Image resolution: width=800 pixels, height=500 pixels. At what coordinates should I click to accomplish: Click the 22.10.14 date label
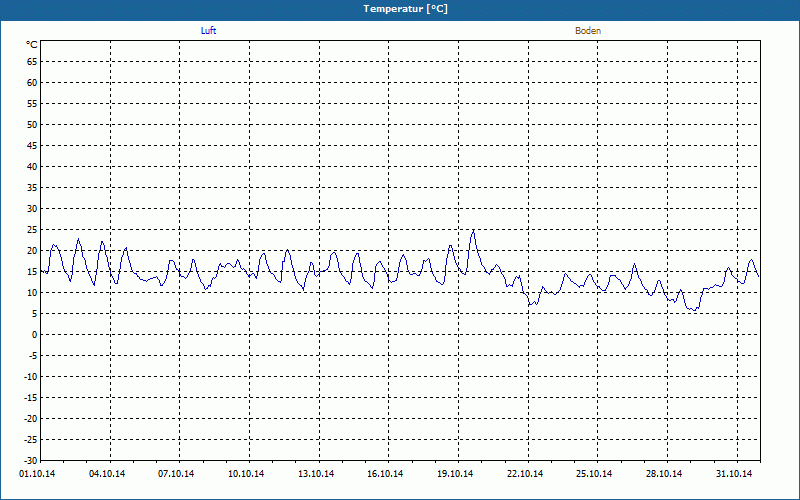coord(525,474)
